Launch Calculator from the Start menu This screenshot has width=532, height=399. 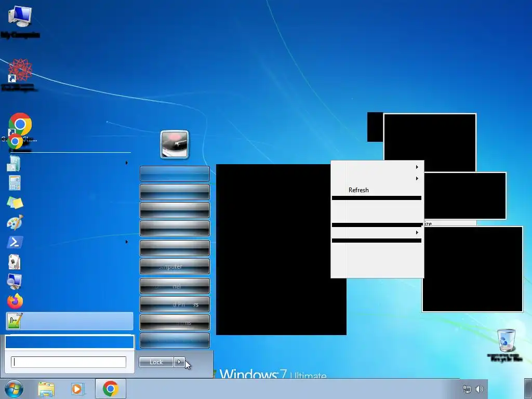click(x=14, y=183)
